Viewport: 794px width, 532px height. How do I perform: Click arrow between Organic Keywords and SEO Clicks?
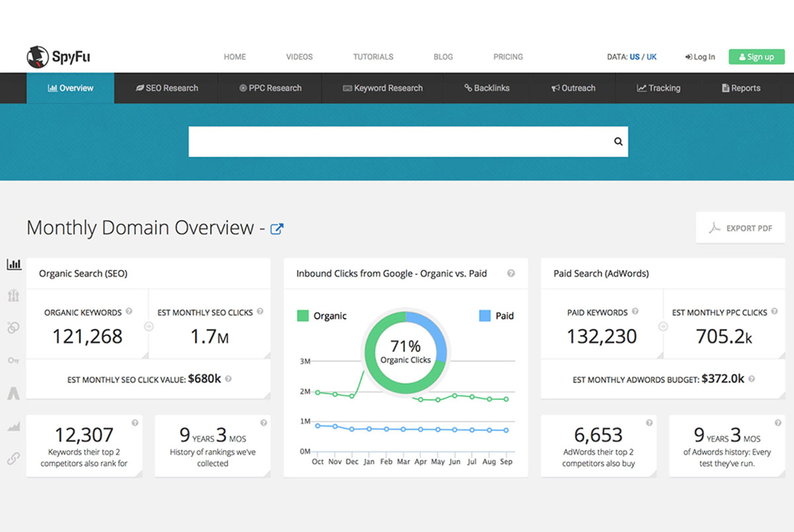pyautogui.click(x=148, y=326)
